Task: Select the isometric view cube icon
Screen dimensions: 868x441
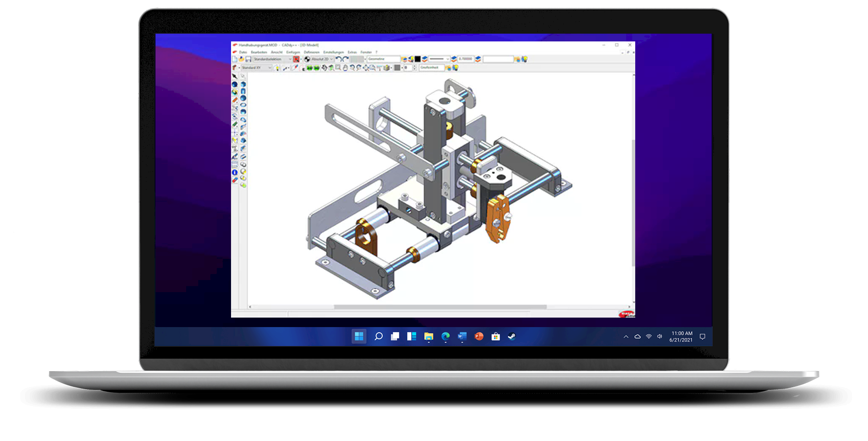Action: click(x=386, y=68)
